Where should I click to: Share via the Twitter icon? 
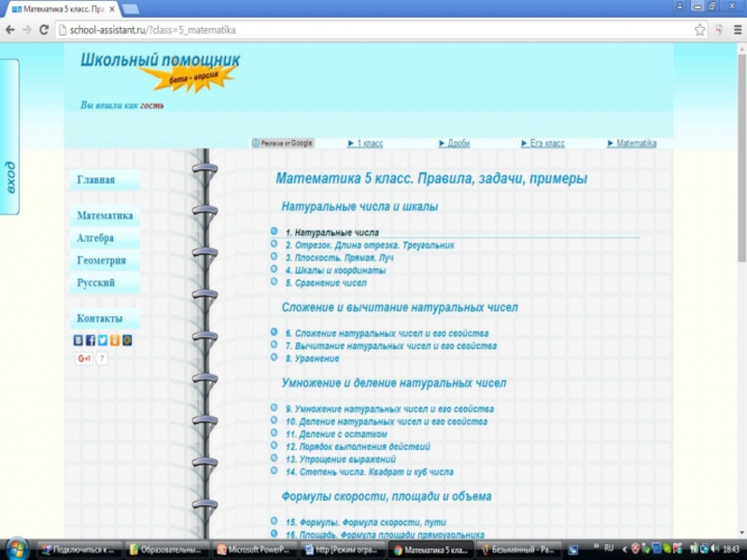103,340
